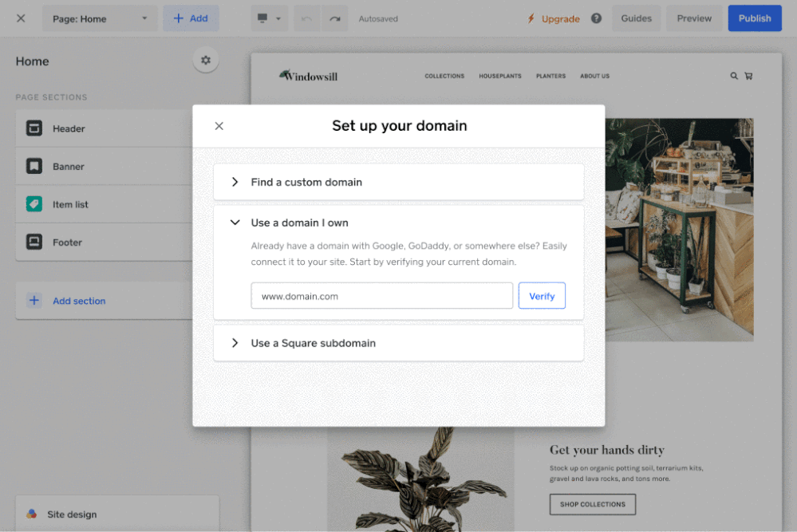This screenshot has height=532, width=797.
Task: Open page settings gear icon
Action: coord(206,61)
